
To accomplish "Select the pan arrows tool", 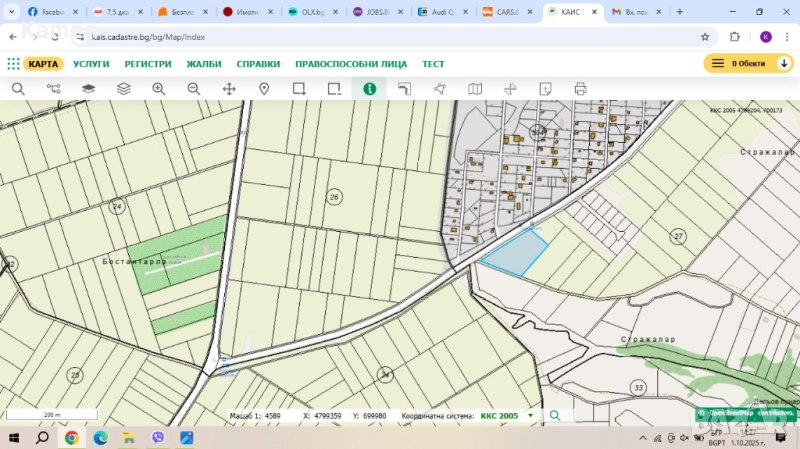I will click(229, 89).
